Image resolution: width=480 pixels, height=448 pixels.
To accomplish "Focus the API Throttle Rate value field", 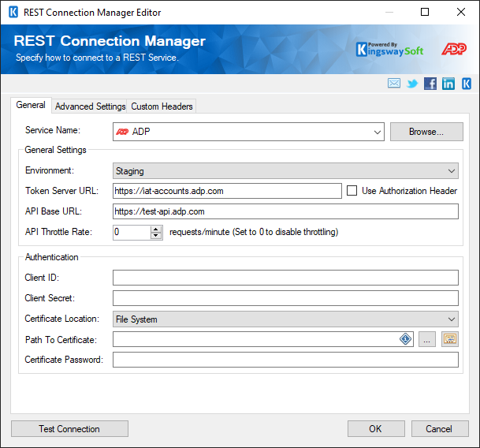I will [x=132, y=232].
